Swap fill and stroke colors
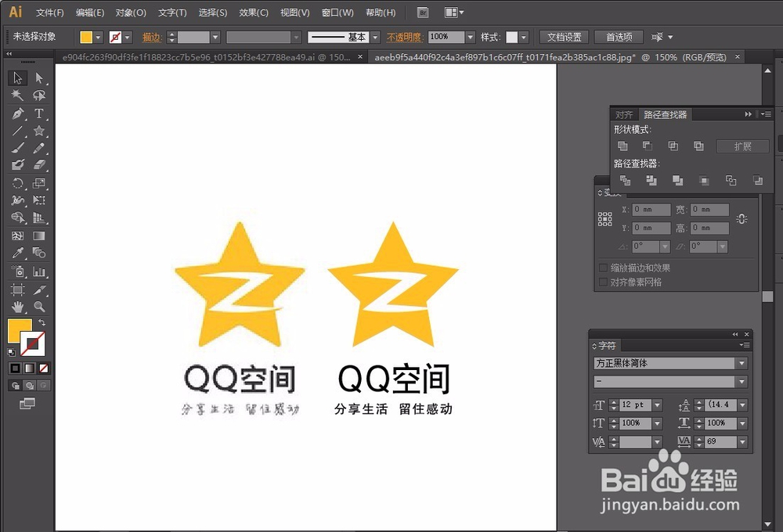 (42, 322)
